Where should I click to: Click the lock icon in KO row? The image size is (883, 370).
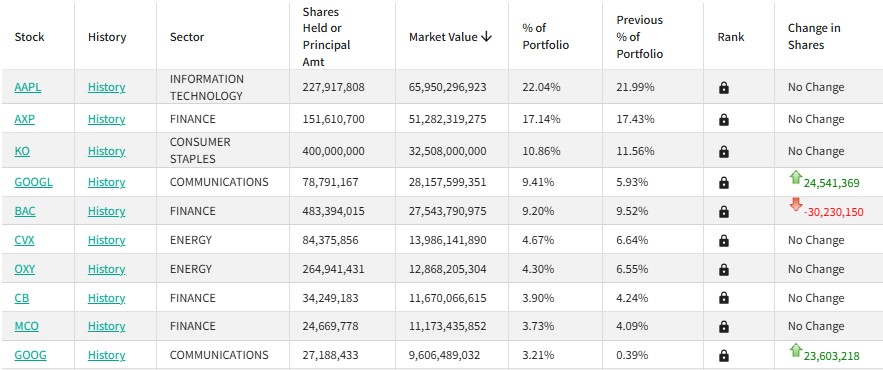(x=724, y=151)
